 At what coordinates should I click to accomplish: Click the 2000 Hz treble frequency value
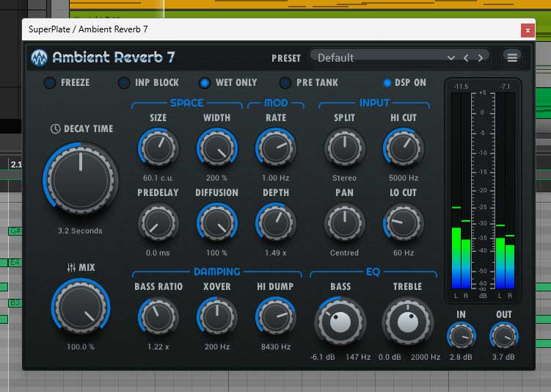tap(426, 357)
